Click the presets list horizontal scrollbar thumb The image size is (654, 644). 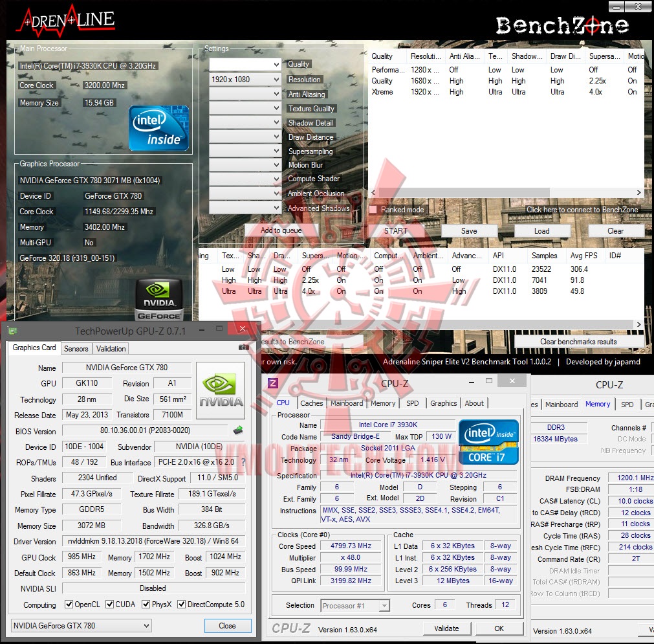[x=463, y=192]
